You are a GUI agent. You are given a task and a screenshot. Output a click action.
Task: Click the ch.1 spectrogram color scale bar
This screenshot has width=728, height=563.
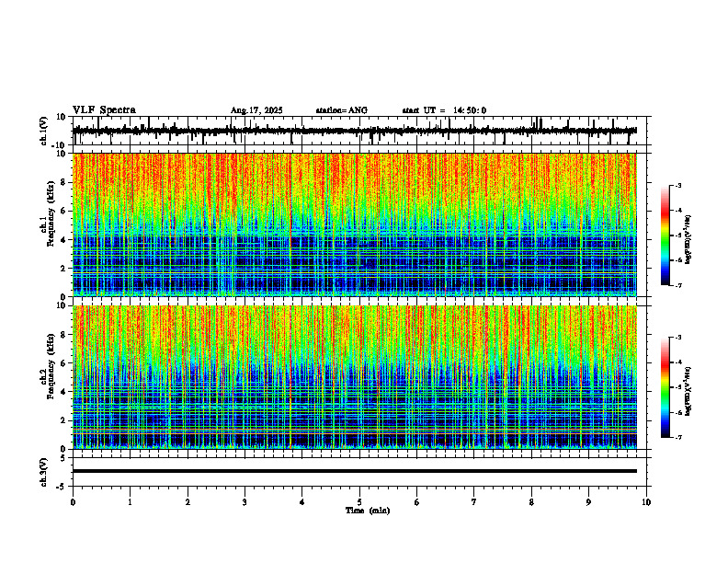click(665, 236)
